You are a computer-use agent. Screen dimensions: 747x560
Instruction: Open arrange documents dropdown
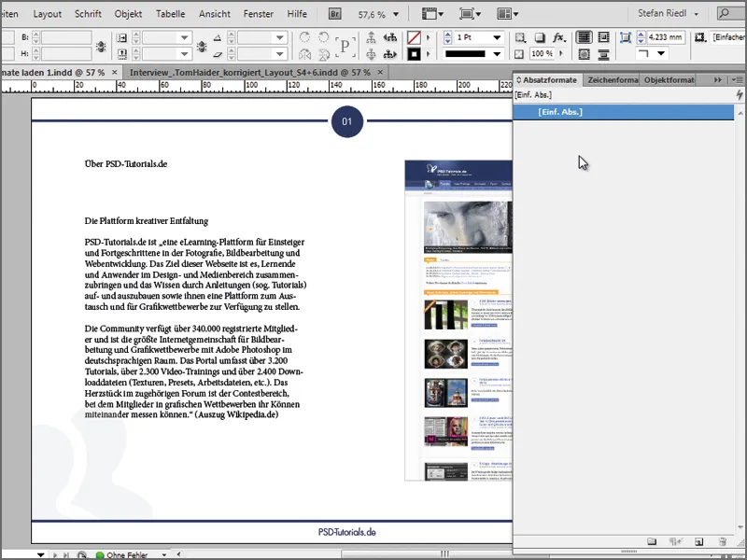pyautogui.click(x=508, y=14)
